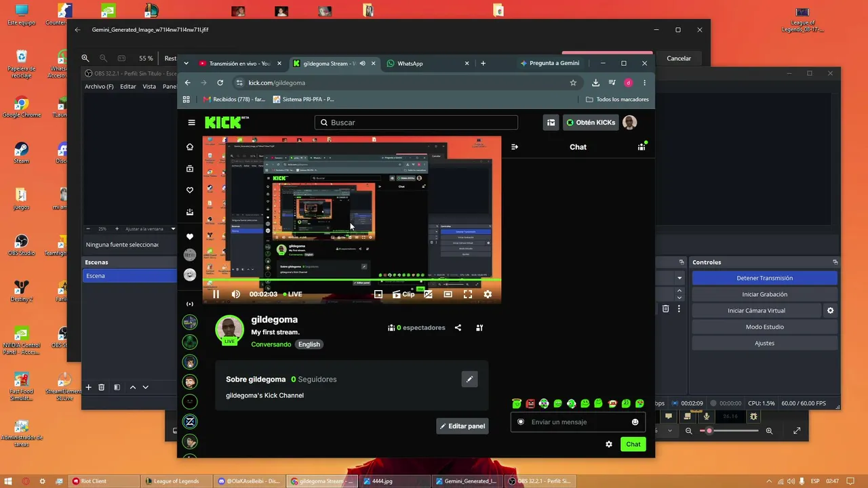Open Ajustes in OBS Controles
Screen dimensions: 868x488
click(764, 343)
